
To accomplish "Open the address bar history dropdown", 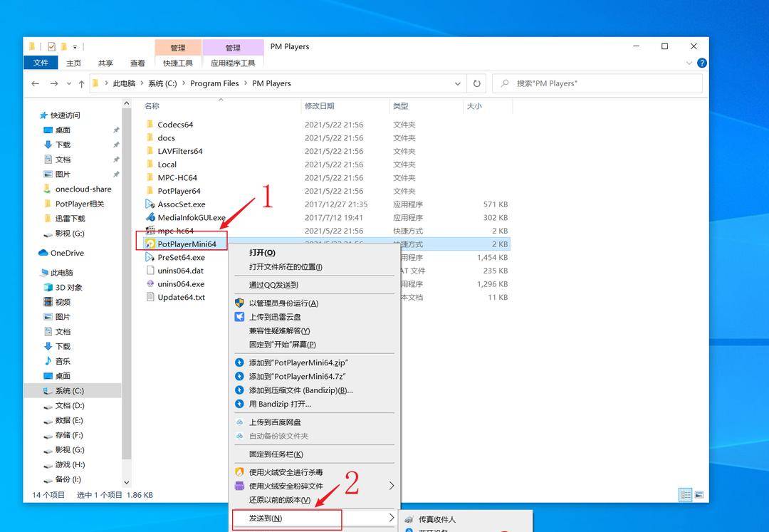I will [458, 83].
